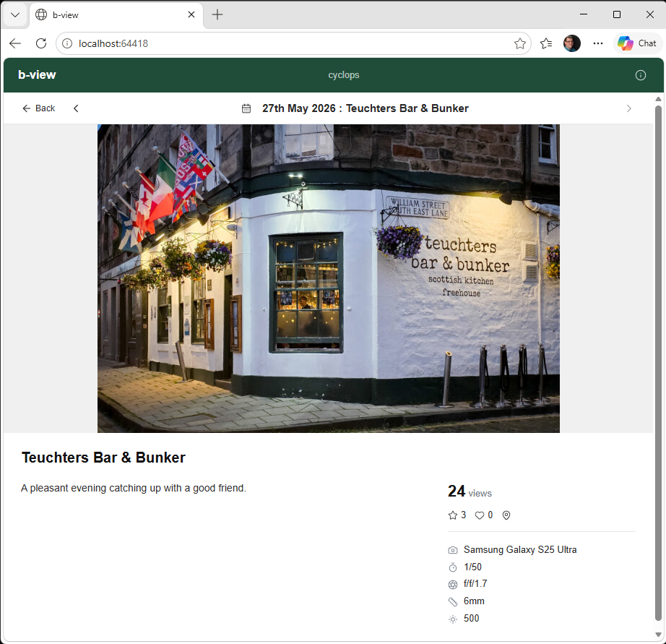
Task: Open the browser favorites list icon
Action: coord(546,43)
